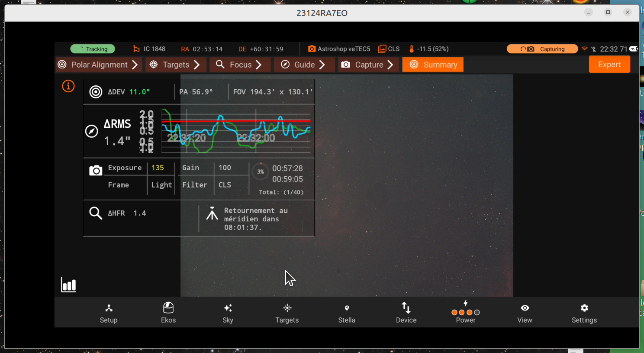Click the camera icon beside Exposure
The width and height of the screenshot is (644, 353).
click(x=96, y=170)
